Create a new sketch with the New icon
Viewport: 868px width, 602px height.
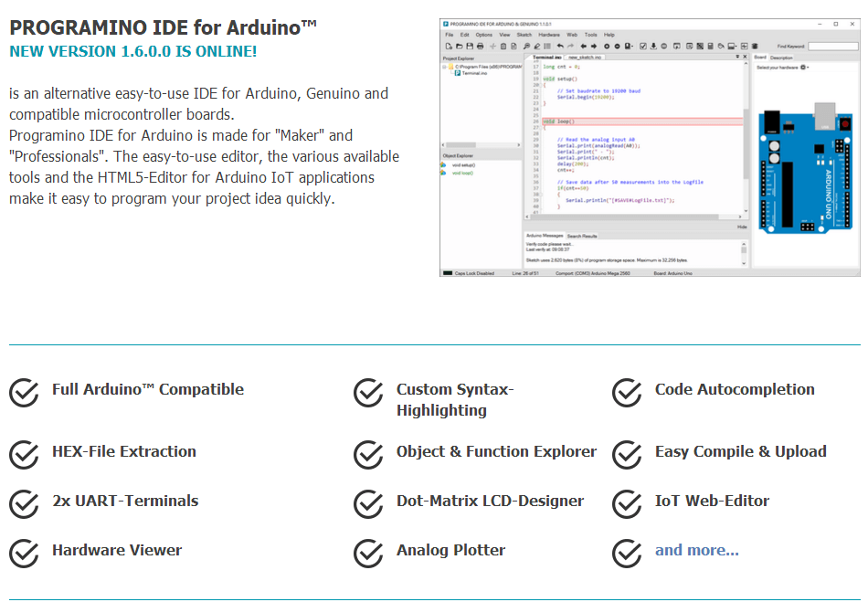[448, 45]
